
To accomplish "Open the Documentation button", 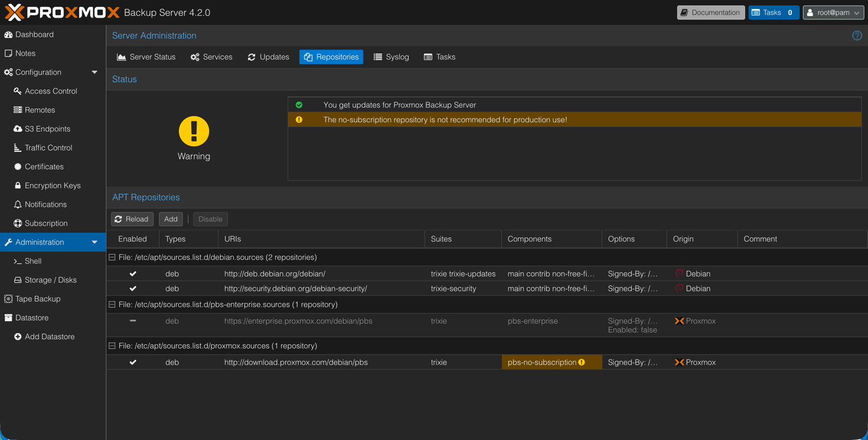I will click(711, 12).
